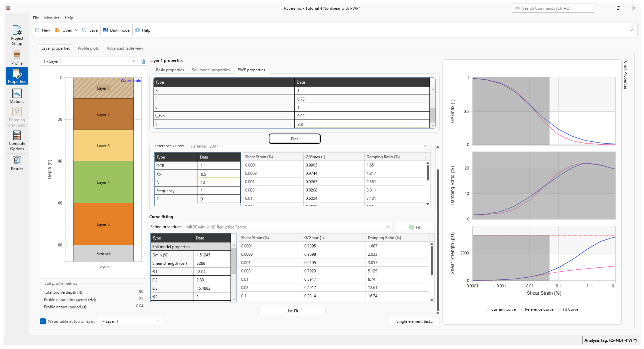Click the Plot button

coord(294,139)
